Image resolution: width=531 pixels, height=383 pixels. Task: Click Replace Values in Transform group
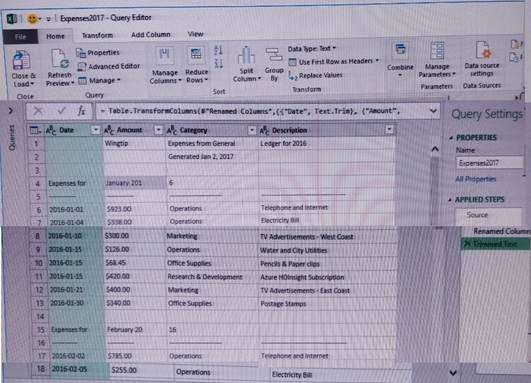pyautogui.click(x=316, y=75)
